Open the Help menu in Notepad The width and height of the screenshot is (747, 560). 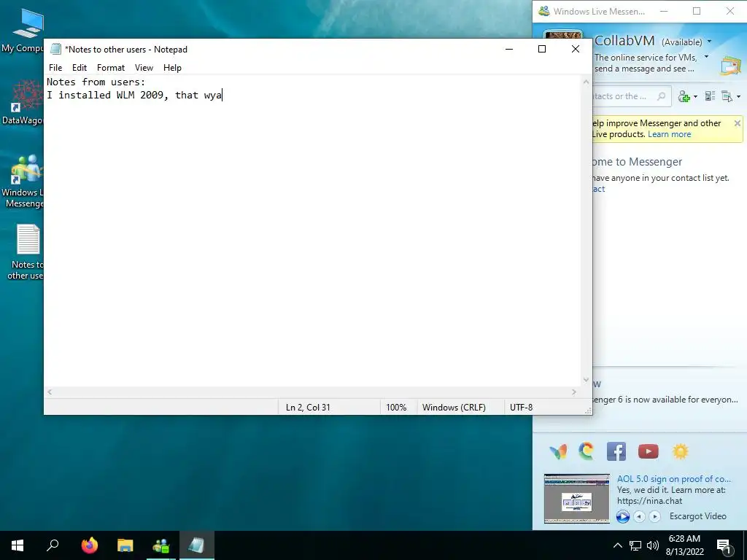tap(172, 68)
